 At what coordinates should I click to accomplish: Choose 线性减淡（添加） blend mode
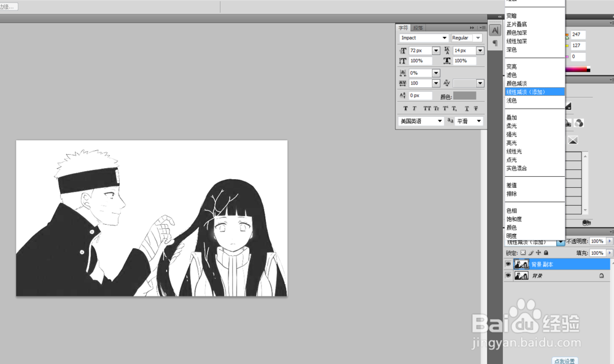(535, 92)
